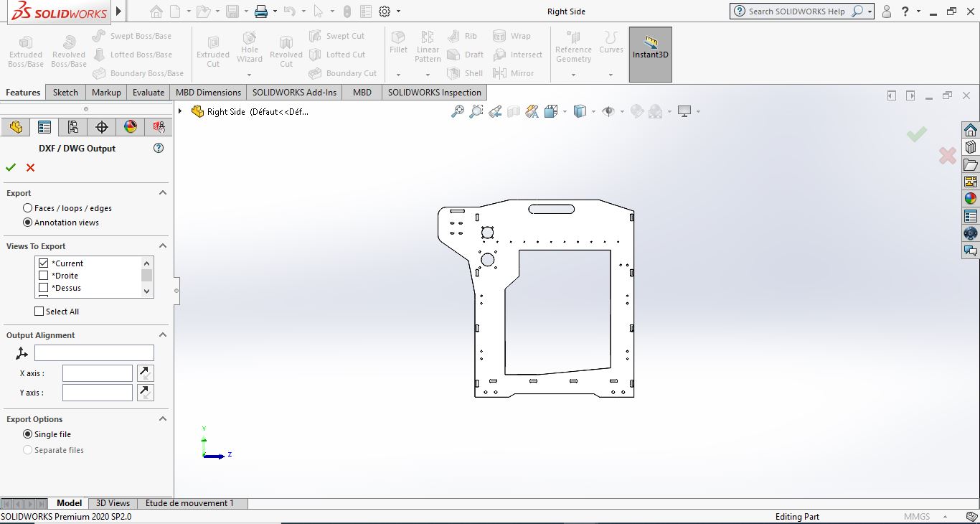Collapse the Export Options section
The image size is (980, 524).
click(x=163, y=419)
